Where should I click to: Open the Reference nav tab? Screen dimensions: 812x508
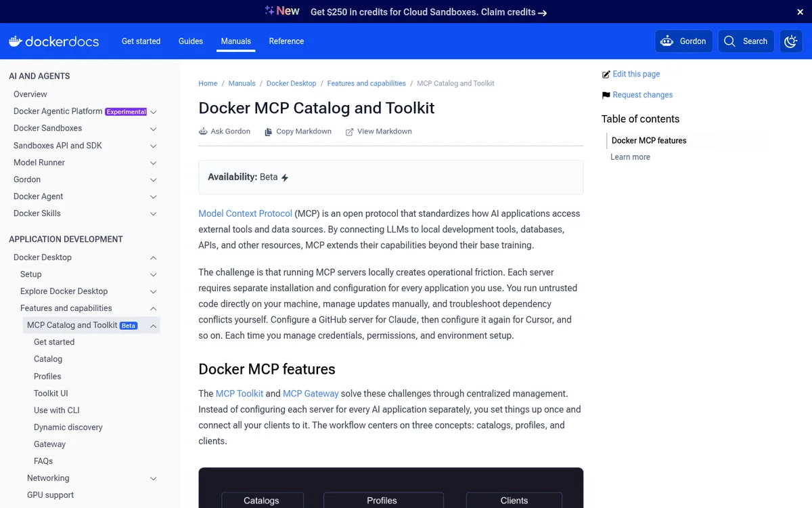[286, 41]
